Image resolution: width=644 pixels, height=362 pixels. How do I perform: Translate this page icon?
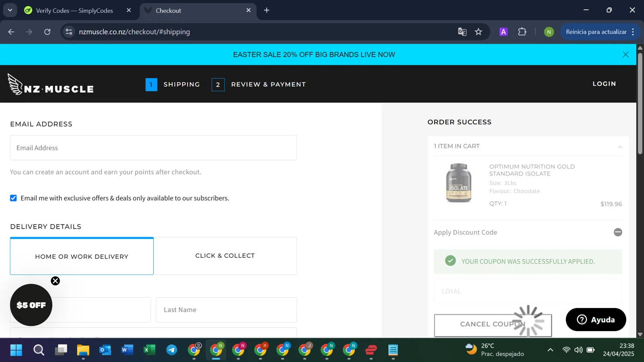pos(462,32)
